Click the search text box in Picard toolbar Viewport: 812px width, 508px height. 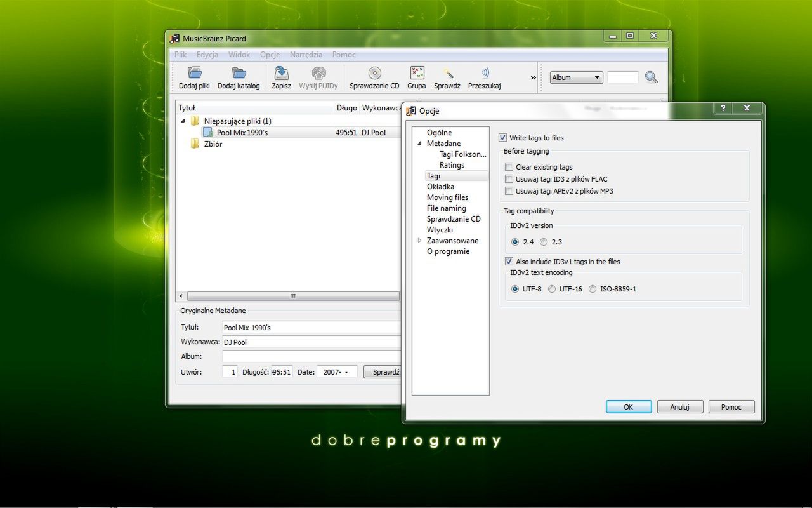623,77
